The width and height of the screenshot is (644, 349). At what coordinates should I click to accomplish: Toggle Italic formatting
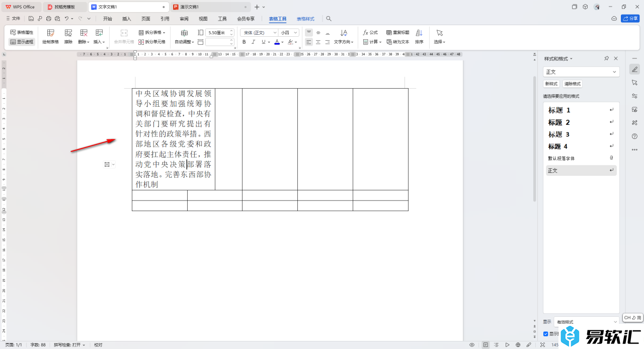point(253,42)
